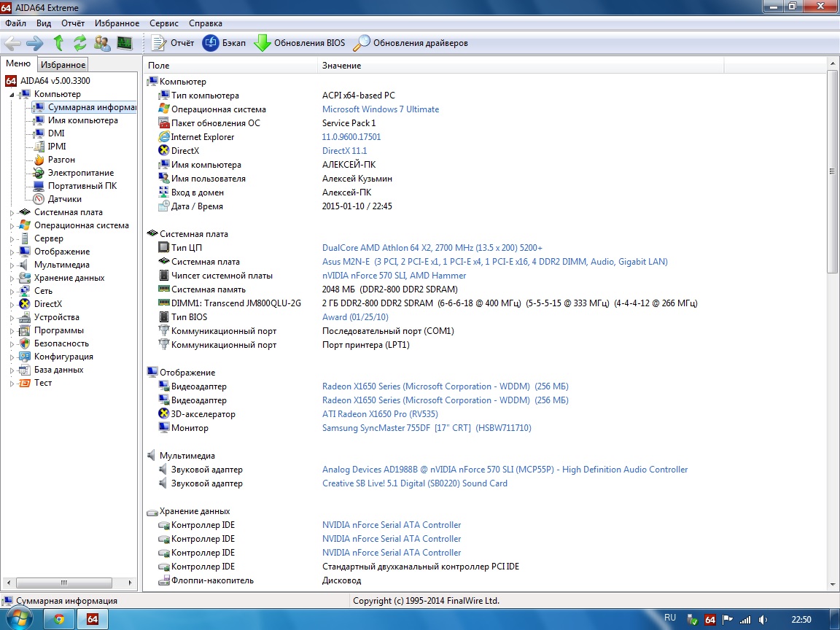Open the Избранное menu in the menu bar
Viewport: 840px width, 630px height.
pos(117,23)
